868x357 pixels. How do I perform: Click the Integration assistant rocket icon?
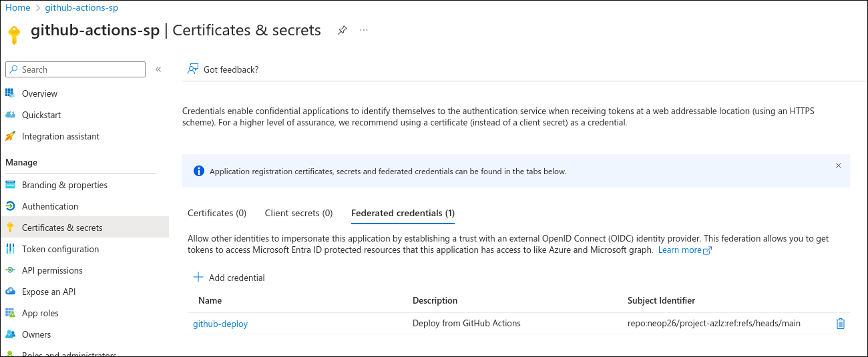10,136
